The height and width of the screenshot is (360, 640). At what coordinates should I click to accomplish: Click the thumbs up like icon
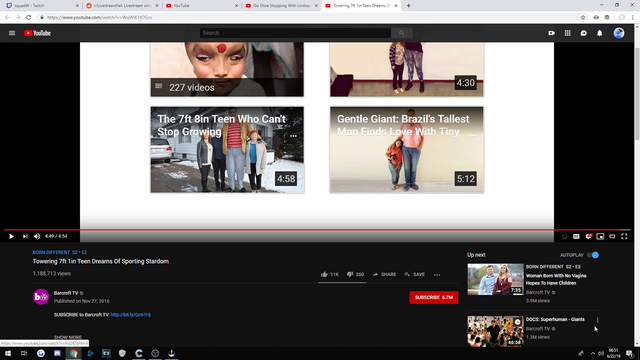click(324, 274)
